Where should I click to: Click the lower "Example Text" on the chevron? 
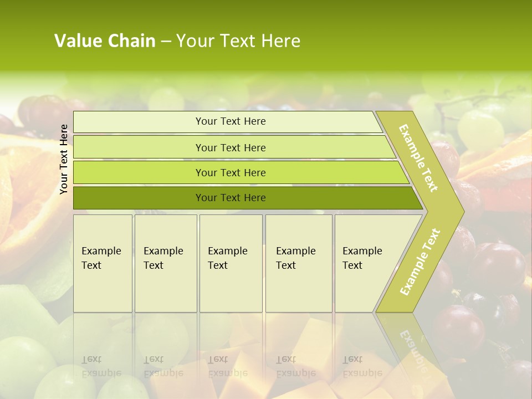pos(420,262)
